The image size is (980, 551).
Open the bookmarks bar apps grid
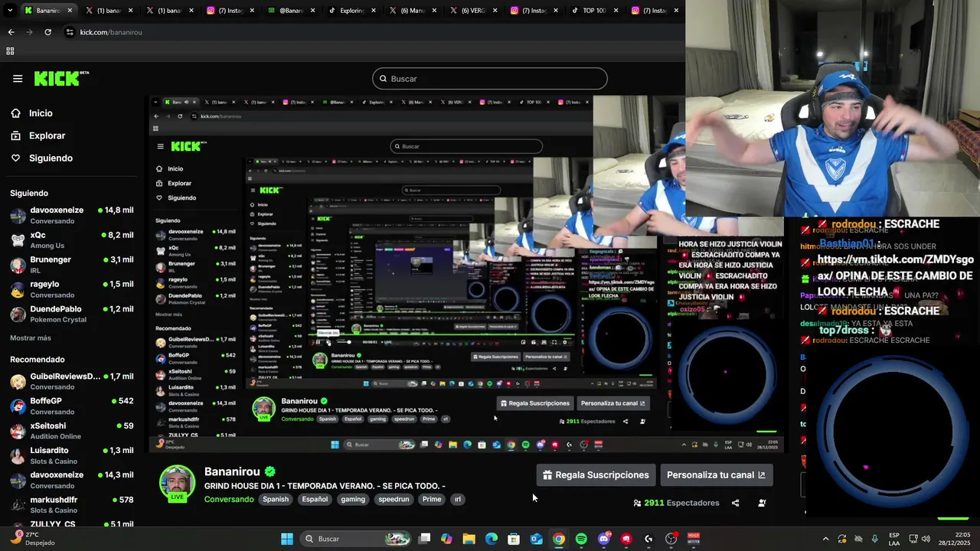(x=10, y=51)
